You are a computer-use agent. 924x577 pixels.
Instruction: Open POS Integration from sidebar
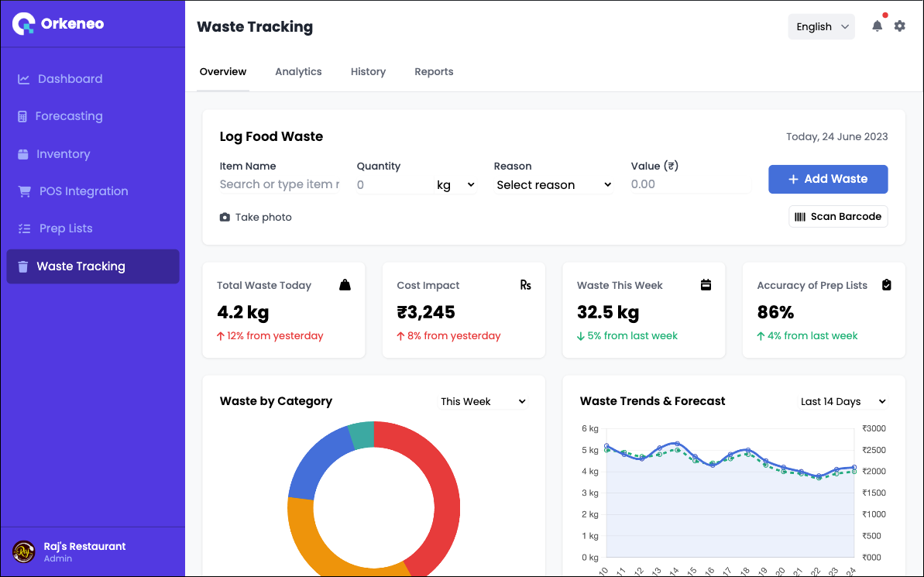(x=92, y=191)
